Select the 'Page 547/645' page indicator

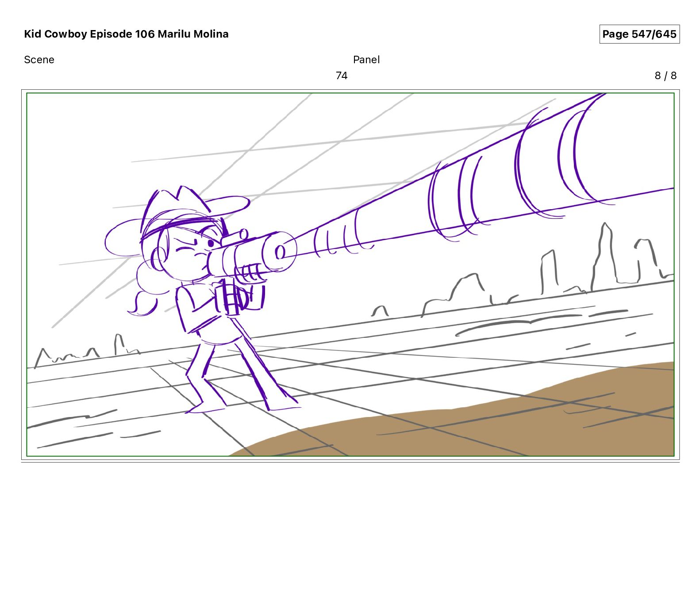(x=639, y=34)
